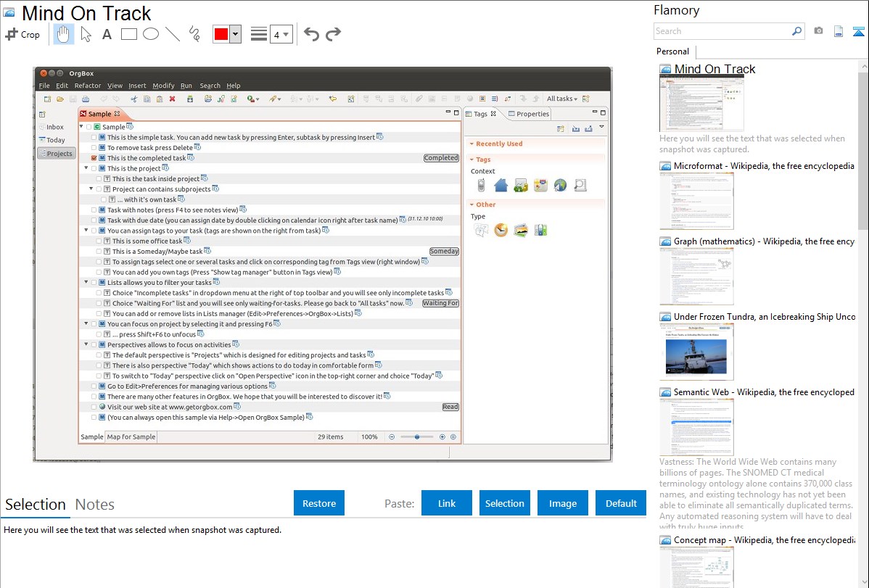Open the line width 4 dropdown
The width and height of the screenshot is (869, 588).
point(281,34)
